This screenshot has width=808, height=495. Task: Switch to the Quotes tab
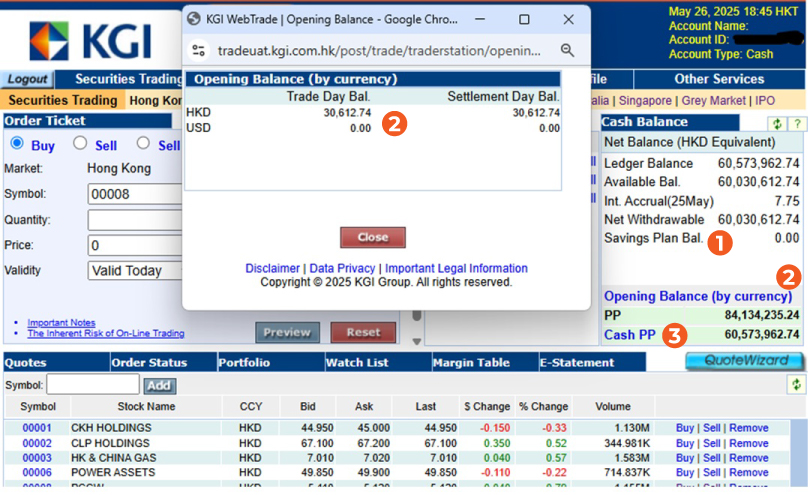click(56, 362)
